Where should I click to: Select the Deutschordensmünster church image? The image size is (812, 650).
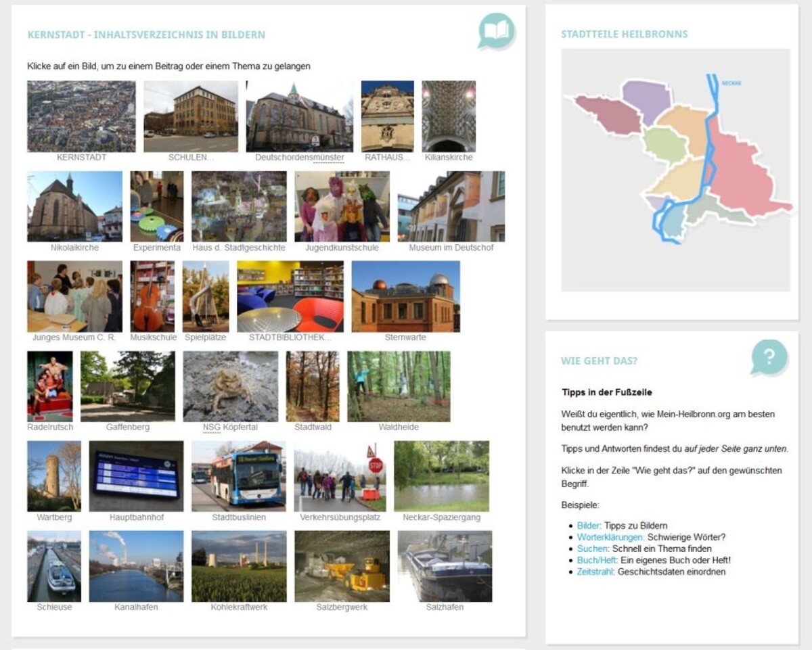(x=300, y=116)
